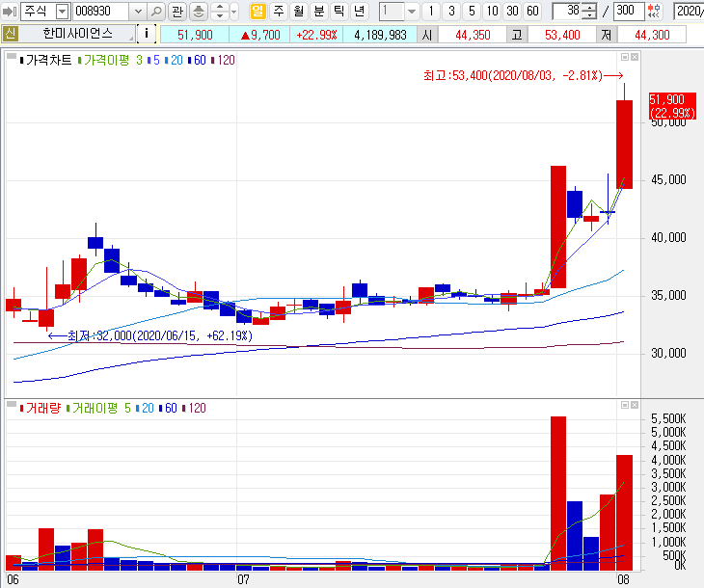Click the +22.99% change rate cell
704x588 pixels.
coord(316,35)
